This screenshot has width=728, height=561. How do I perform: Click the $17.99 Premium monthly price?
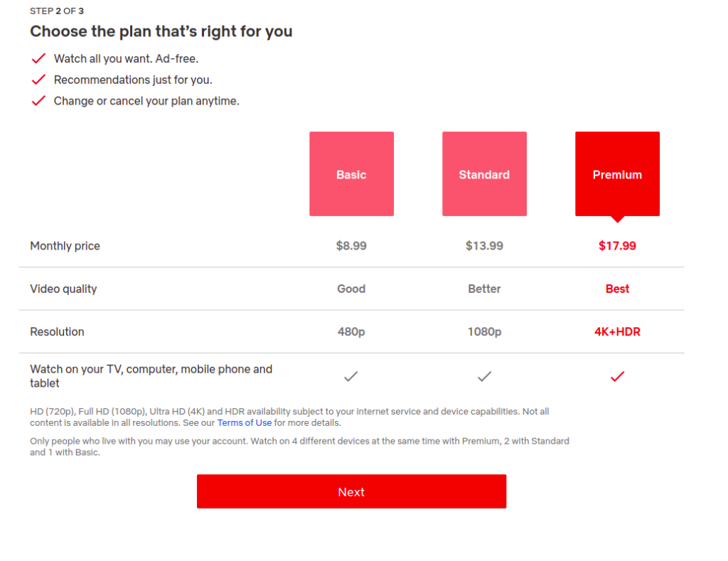click(617, 246)
